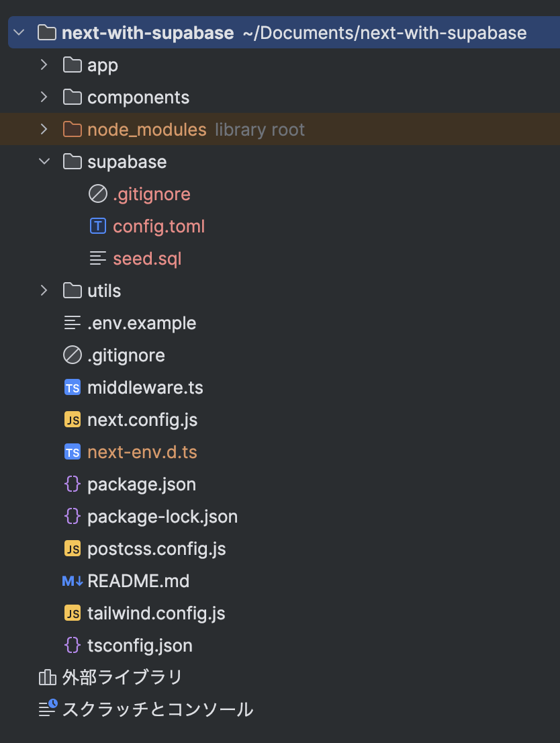Click the orange node_modules folder icon
This screenshot has height=743, width=560.
[73, 129]
